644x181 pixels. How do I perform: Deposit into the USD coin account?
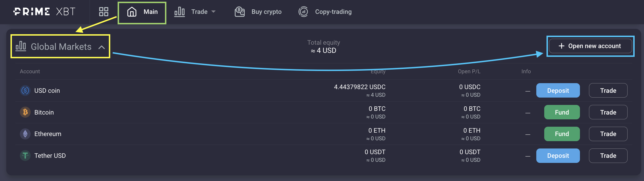(558, 90)
